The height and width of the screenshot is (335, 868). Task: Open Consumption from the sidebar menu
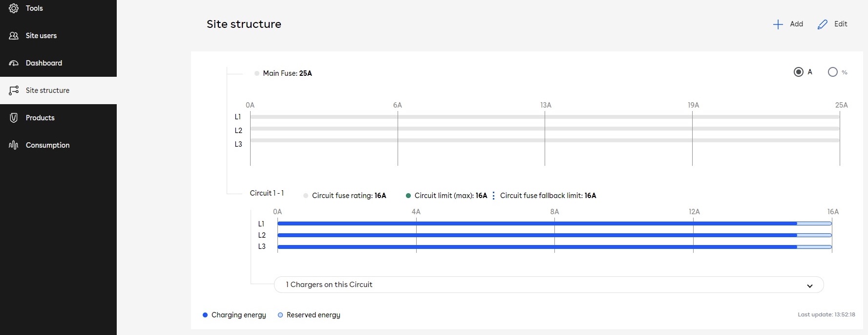click(47, 145)
